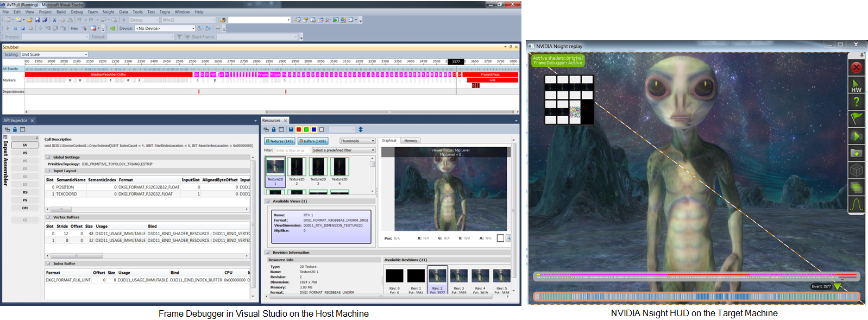
Task: Toggle the Textures (143) filter button
Action: click(279, 141)
